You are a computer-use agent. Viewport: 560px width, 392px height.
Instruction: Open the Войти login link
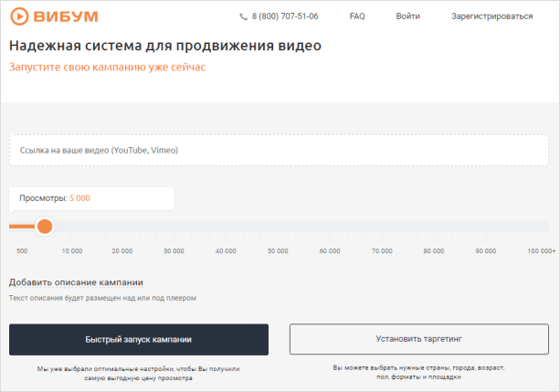tap(408, 16)
